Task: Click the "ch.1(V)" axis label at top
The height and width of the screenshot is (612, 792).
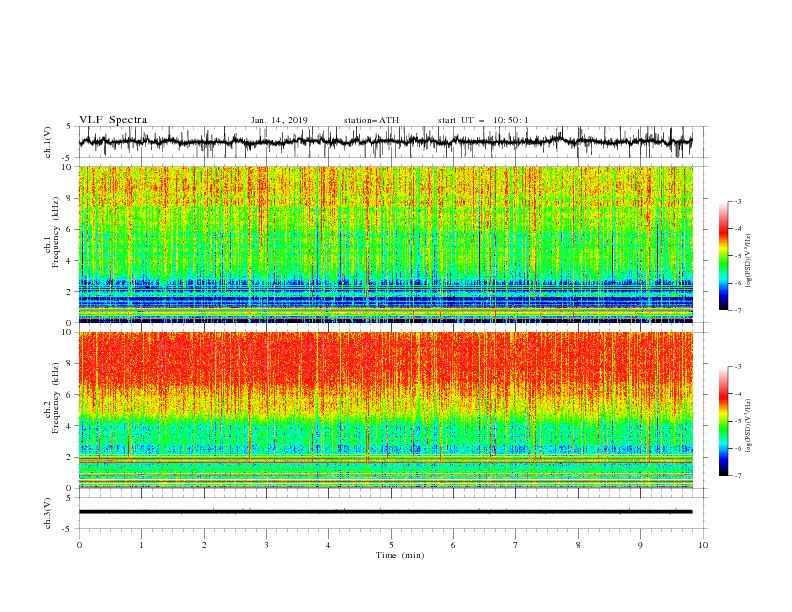Action: click(48, 142)
